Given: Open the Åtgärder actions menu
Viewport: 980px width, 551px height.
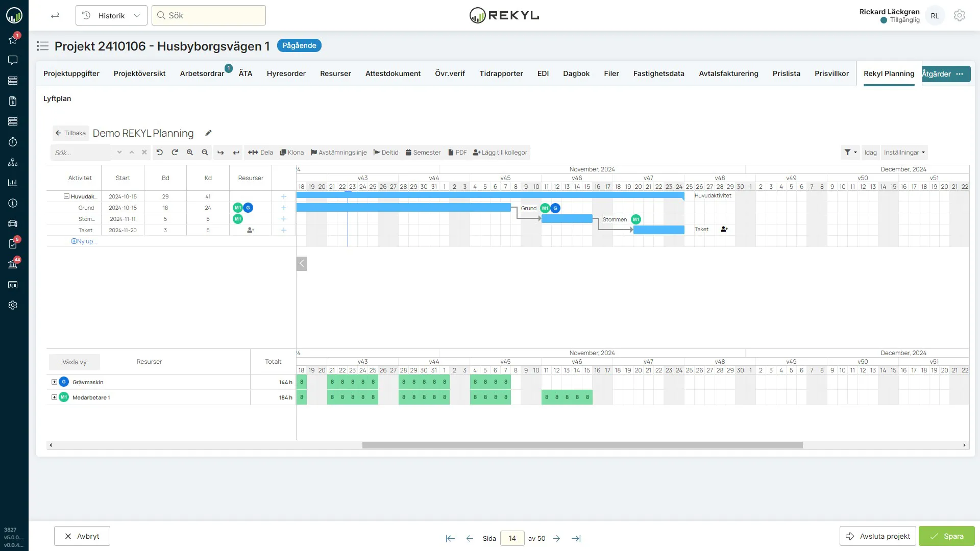Looking at the screenshot, I should (946, 74).
